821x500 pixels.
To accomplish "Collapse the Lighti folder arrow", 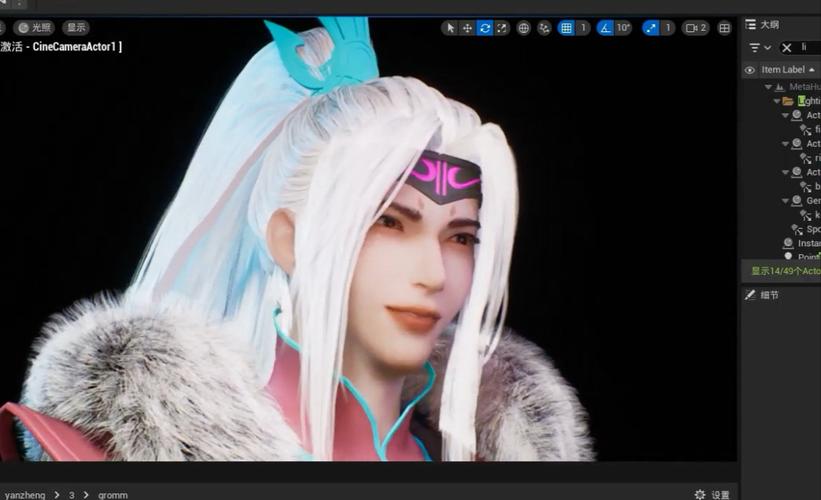I will point(776,101).
